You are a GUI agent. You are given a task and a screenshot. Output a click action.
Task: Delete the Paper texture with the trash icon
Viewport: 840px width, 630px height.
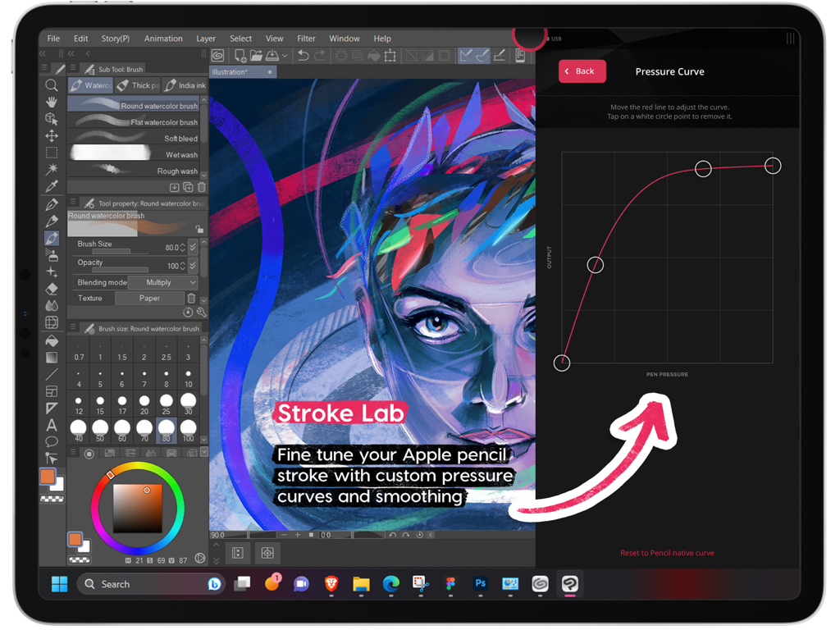[191, 298]
